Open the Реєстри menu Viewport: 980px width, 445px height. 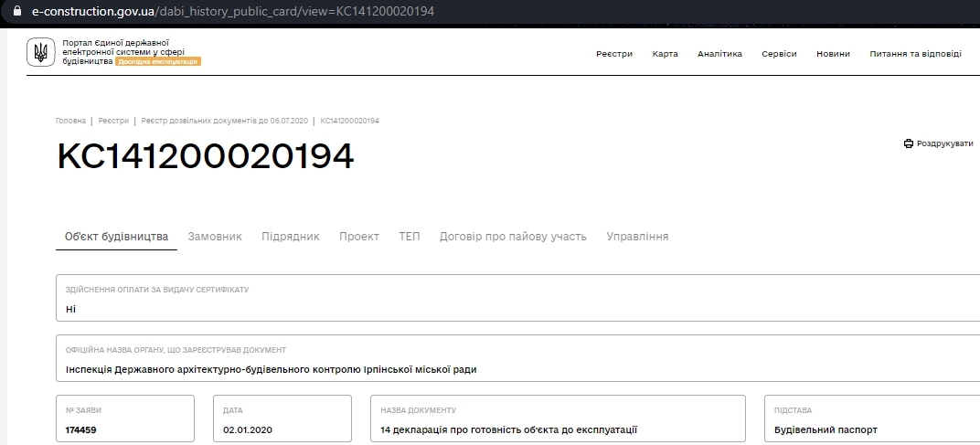tap(613, 54)
